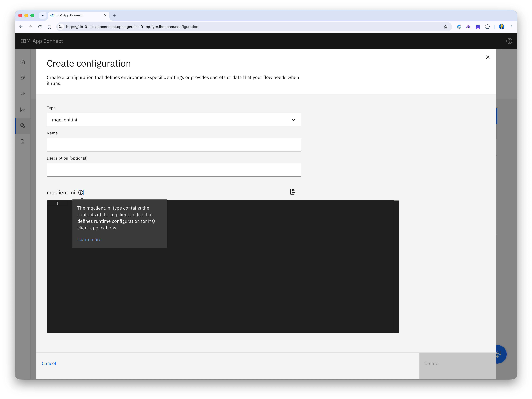532x399 pixels.
Task: Open the browser Extensions puzzle icon
Action: [x=487, y=27]
